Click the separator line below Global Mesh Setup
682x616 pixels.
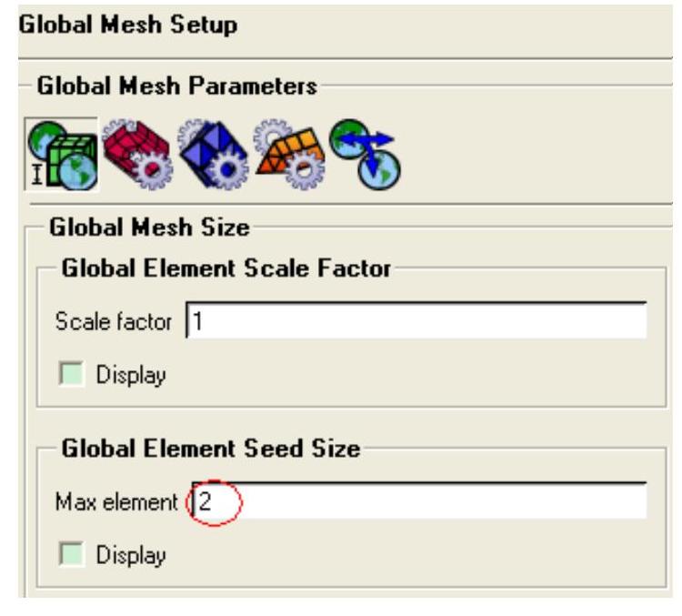tap(346, 58)
